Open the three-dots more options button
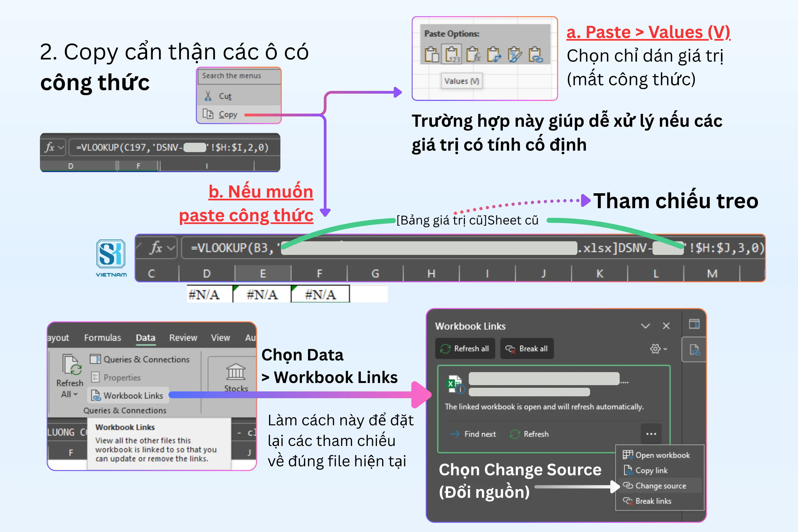Viewport: 798px width, 532px height. [x=651, y=434]
